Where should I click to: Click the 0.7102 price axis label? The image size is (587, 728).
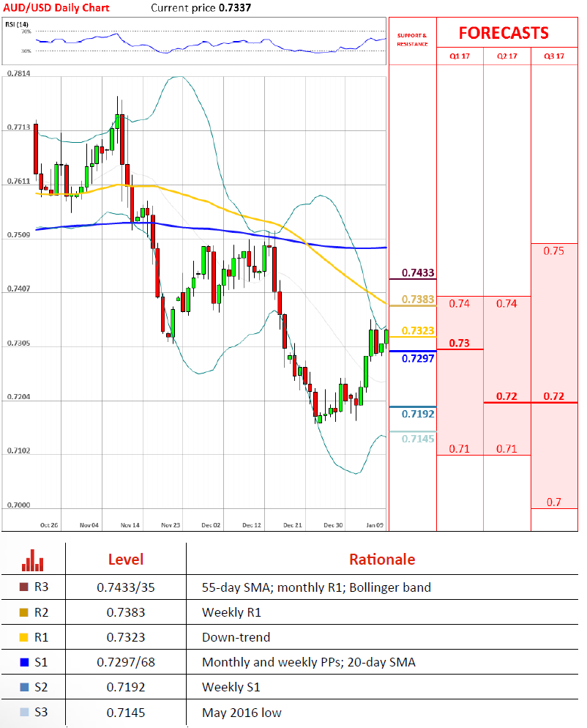pyautogui.click(x=18, y=451)
